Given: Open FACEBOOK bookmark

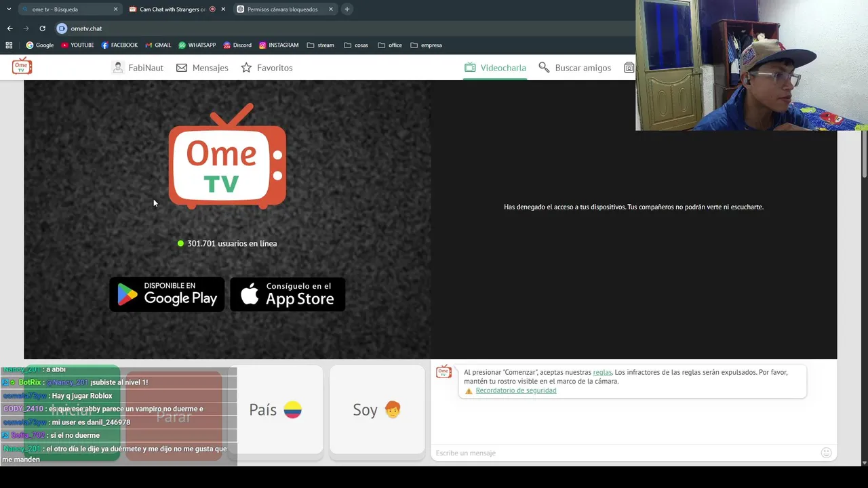Looking at the screenshot, I should point(119,45).
